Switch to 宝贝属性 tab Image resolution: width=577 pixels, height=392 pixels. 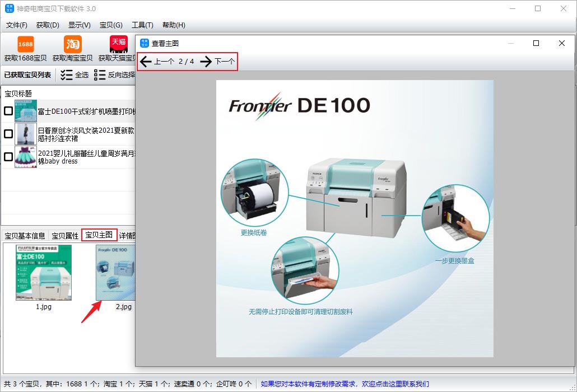tap(65, 236)
